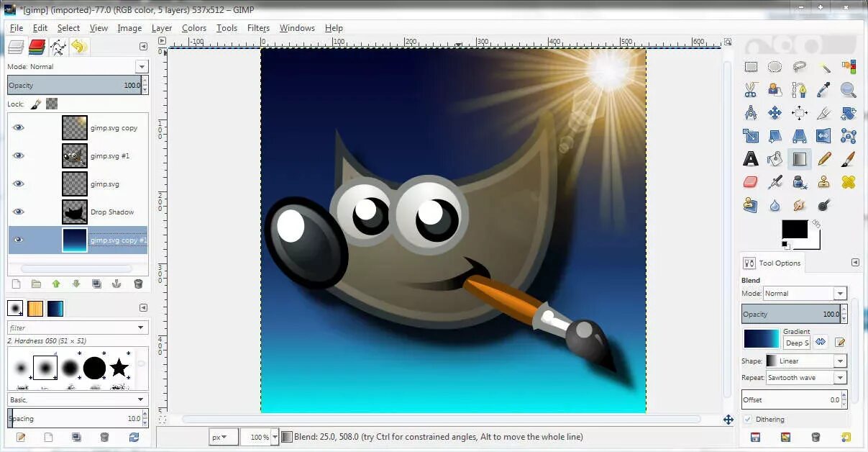Image resolution: width=868 pixels, height=452 pixels.
Task: Select the Text tool
Action: (x=751, y=159)
